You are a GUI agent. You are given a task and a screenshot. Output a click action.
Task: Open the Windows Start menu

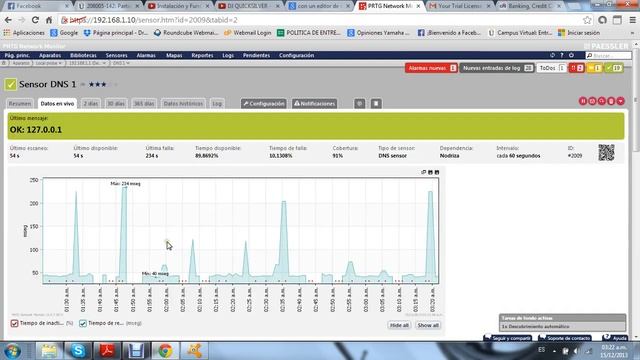coord(13,351)
